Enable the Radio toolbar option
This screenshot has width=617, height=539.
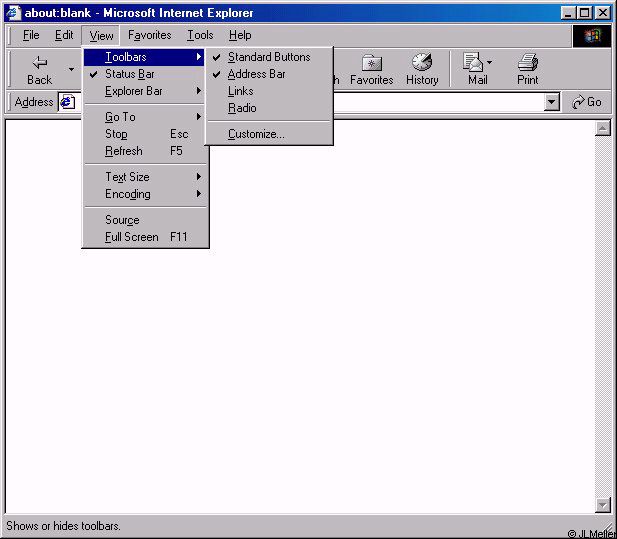tap(269, 108)
